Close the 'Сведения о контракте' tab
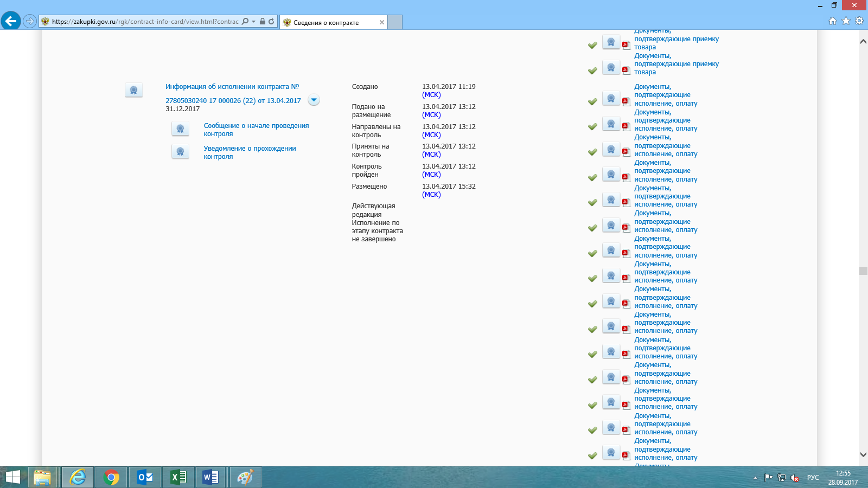The image size is (868, 488). tap(382, 22)
